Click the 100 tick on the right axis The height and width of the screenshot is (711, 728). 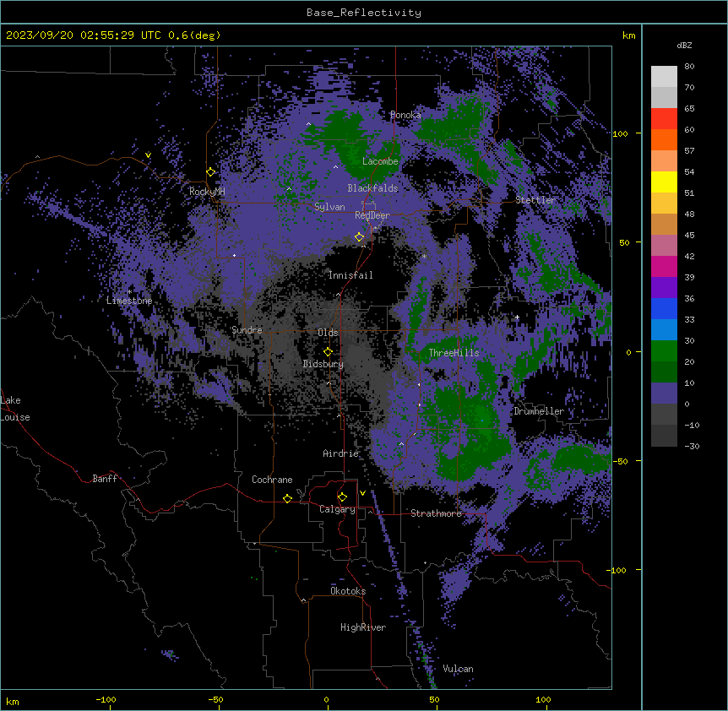click(620, 133)
